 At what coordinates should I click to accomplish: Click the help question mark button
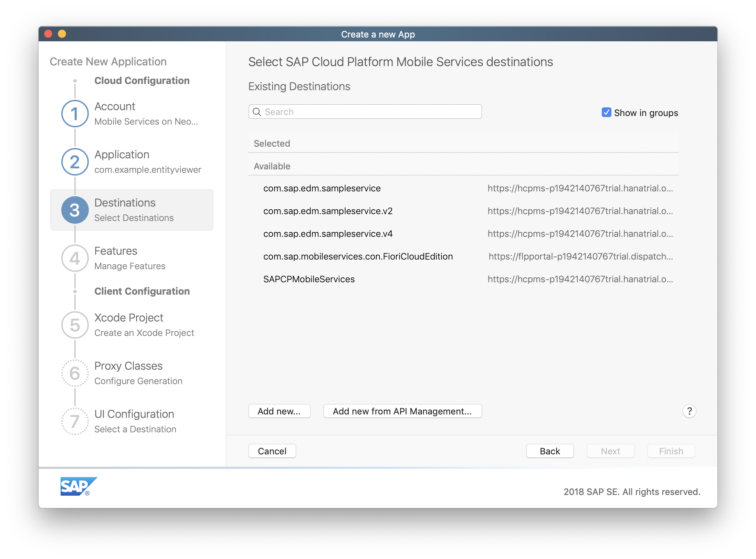pyautogui.click(x=689, y=411)
